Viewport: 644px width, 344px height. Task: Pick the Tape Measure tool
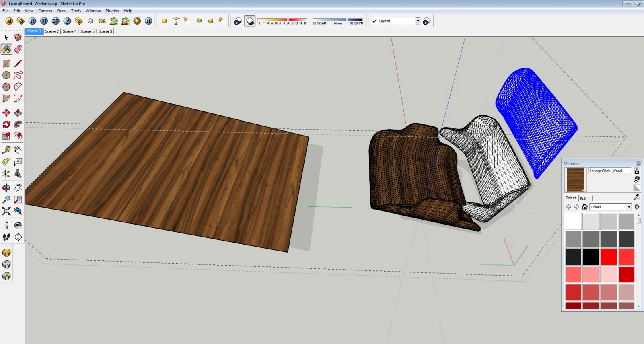(6, 150)
